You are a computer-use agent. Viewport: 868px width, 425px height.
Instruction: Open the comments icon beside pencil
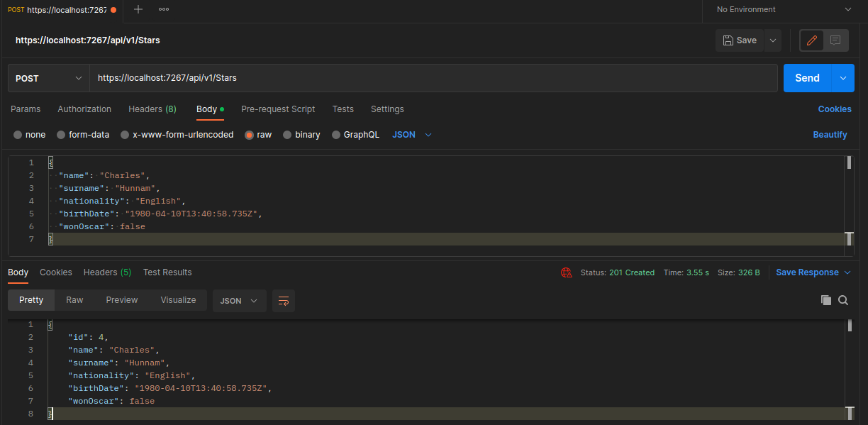[x=835, y=40]
